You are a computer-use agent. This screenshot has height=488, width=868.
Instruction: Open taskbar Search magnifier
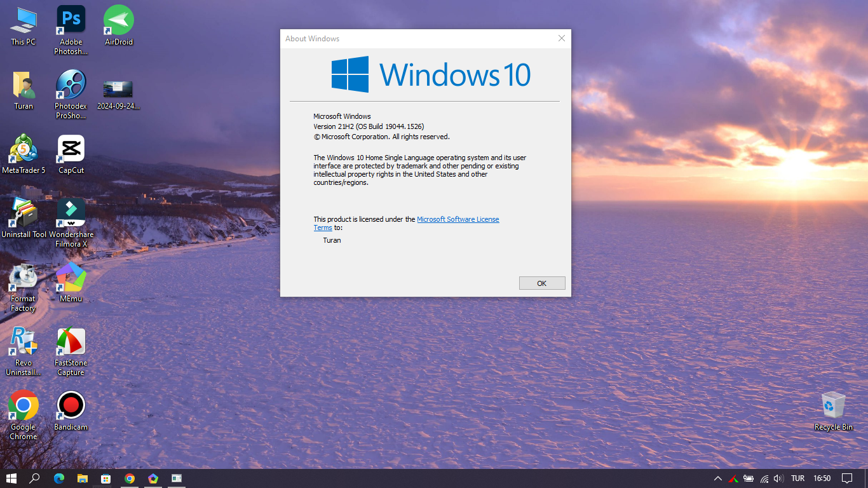pyautogui.click(x=34, y=478)
